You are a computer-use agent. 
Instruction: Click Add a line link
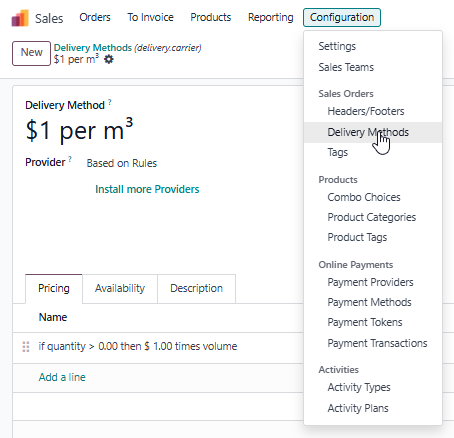tap(62, 377)
